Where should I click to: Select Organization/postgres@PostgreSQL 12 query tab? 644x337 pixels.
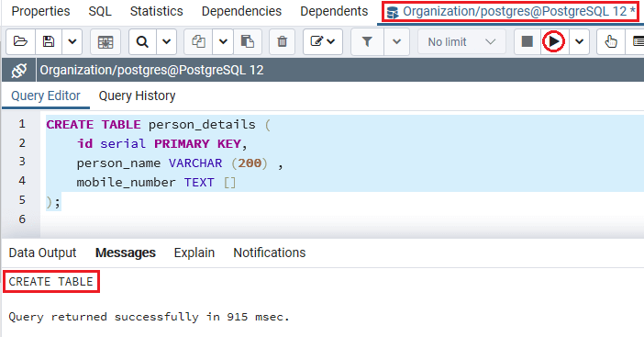(x=510, y=12)
